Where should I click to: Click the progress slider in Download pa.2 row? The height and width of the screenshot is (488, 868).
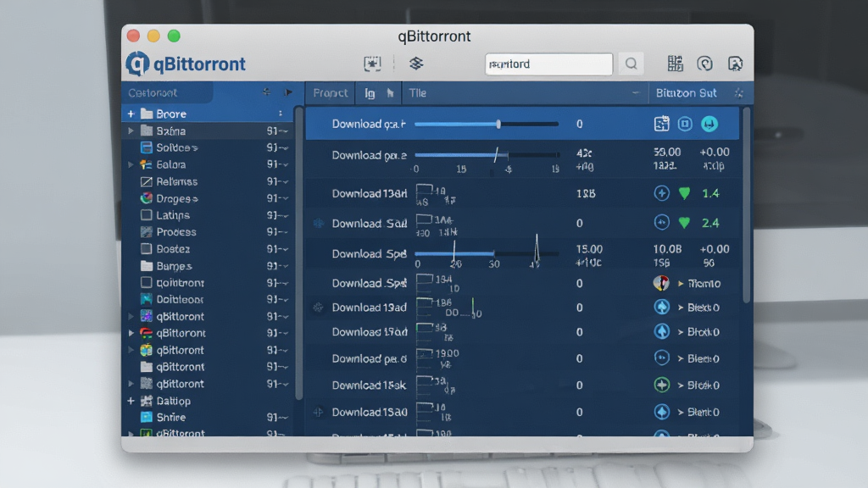pyautogui.click(x=487, y=155)
